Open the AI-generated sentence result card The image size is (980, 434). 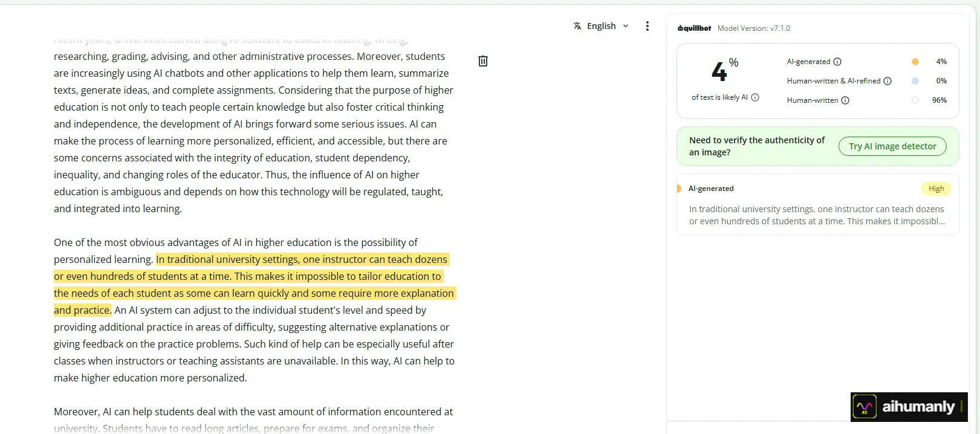817,204
